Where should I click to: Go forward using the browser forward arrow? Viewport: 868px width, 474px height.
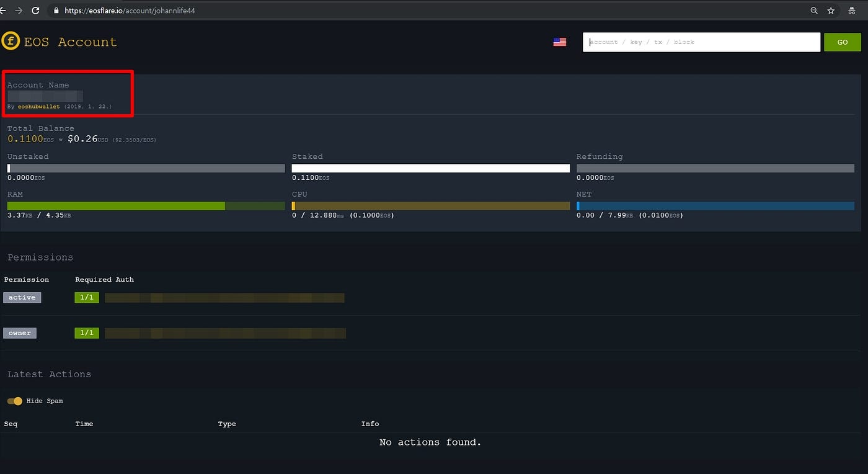[19, 11]
